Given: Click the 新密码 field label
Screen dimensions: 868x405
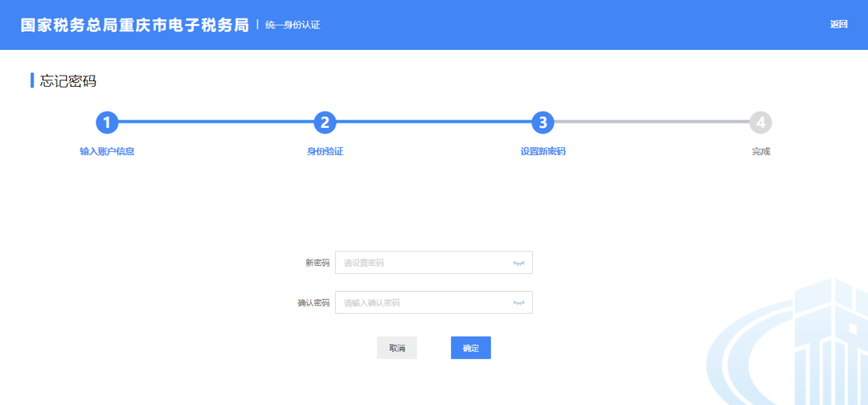Looking at the screenshot, I should (x=317, y=263).
